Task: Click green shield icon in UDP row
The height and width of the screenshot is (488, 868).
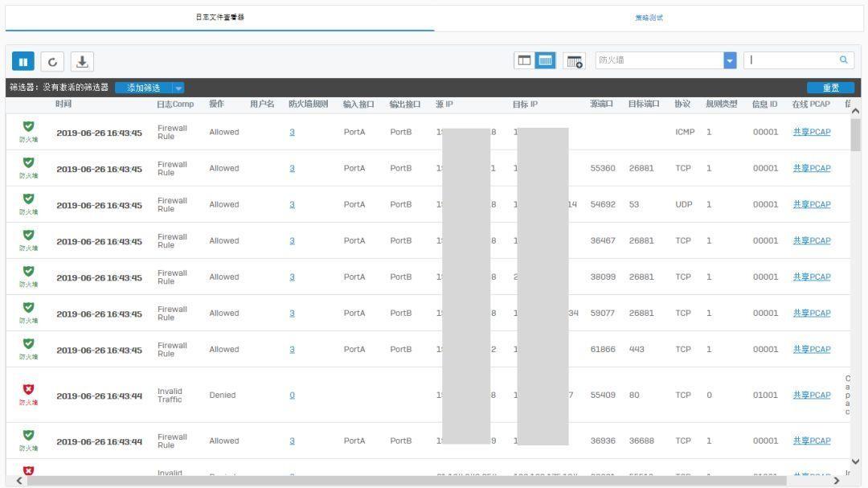Action: click(x=29, y=199)
